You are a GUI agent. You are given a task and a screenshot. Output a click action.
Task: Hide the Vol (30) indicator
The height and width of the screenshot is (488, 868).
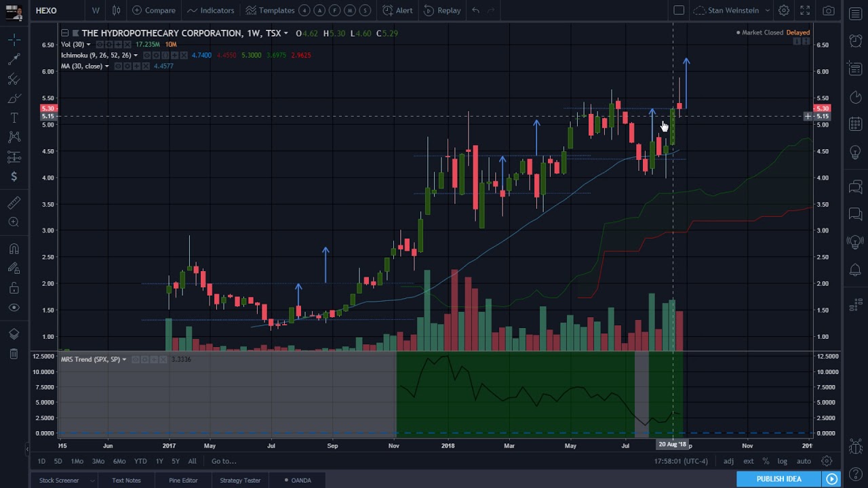click(x=98, y=45)
